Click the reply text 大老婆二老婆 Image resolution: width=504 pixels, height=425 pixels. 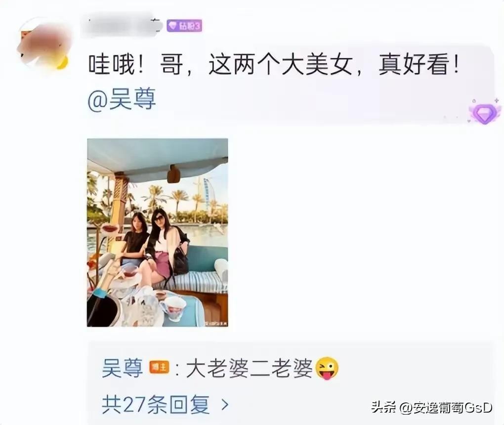250,368
